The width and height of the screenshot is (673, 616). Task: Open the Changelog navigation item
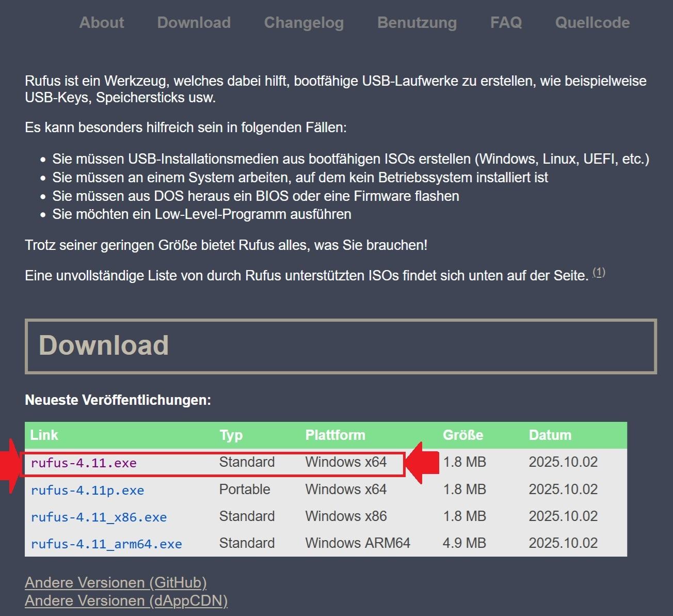tap(303, 23)
